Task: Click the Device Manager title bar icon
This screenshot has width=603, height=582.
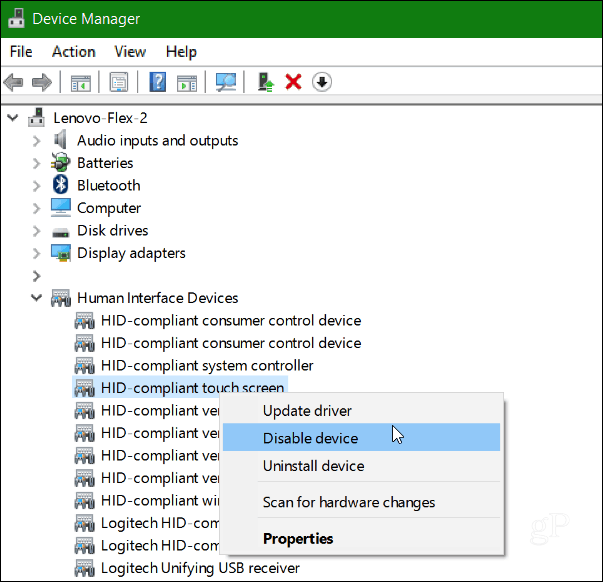Action: (16, 18)
